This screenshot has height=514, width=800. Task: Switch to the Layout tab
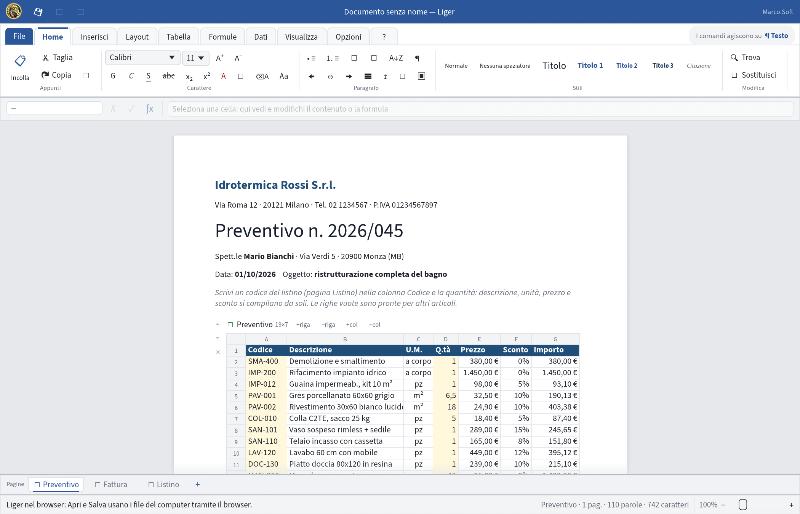[137, 37]
